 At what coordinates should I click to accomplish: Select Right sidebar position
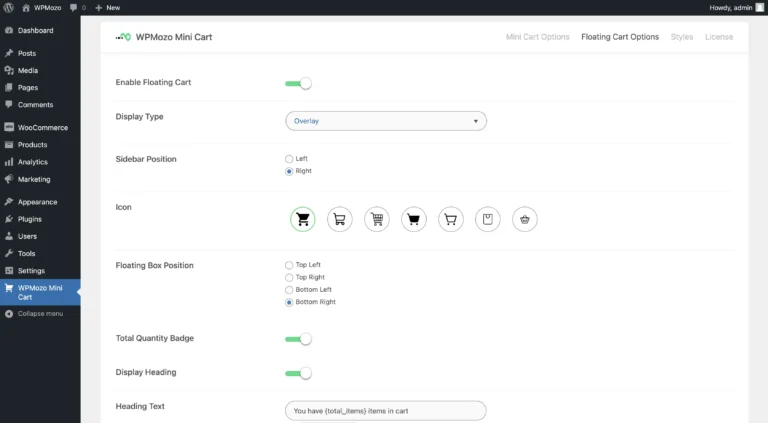(289, 171)
